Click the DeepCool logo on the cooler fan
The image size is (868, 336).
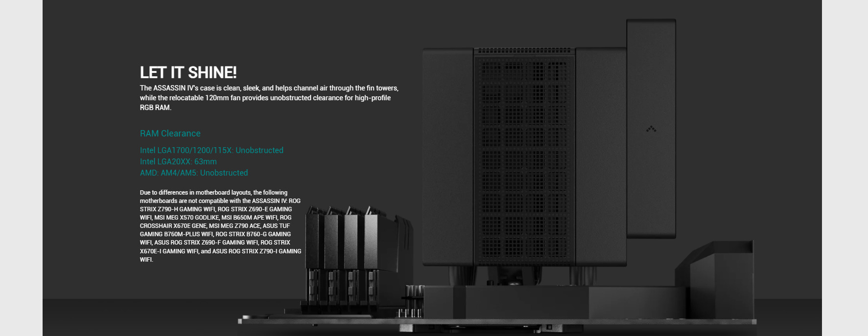[651, 129]
